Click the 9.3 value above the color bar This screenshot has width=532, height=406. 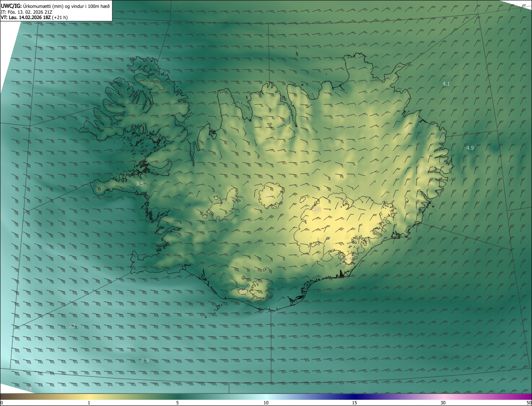pyautogui.click(x=61, y=390)
